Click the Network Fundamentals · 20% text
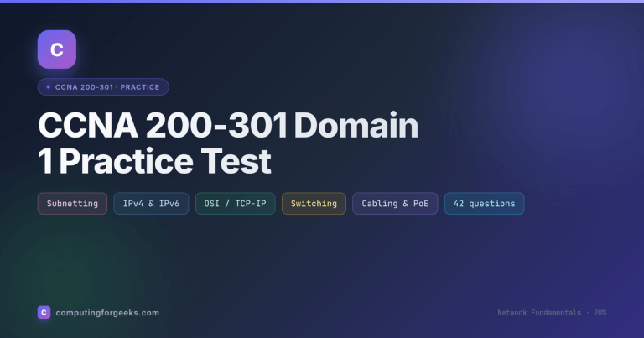 (x=552, y=313)
